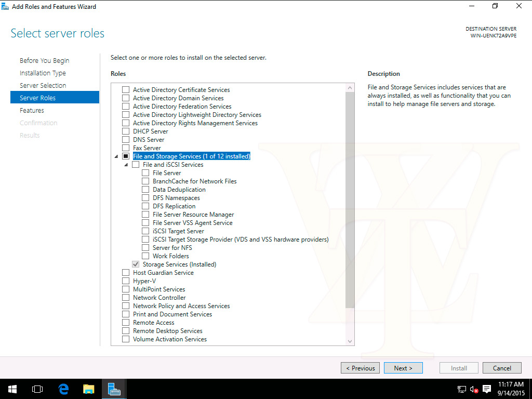This screenshot has width=532, height=399.
Task: Collapse the File and iSCSI Services subtree
Action: (x=126, y=165)
